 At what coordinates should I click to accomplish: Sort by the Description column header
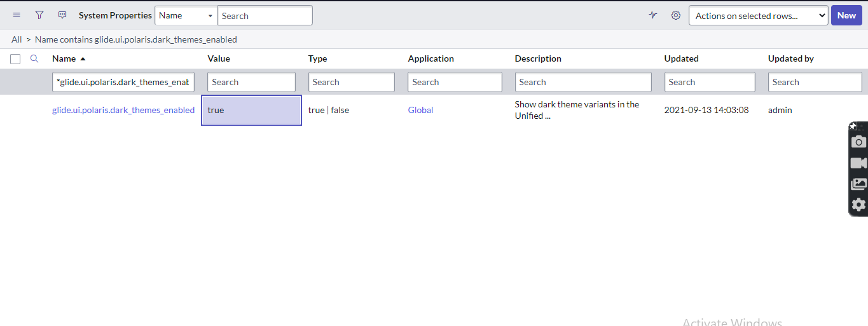coord(538,58)
